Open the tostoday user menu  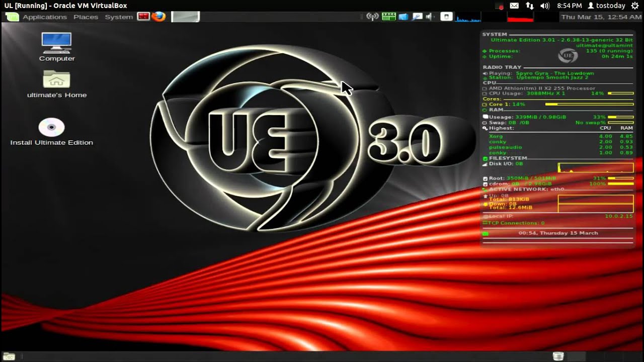pyautogui.click(x=606, y=6)
